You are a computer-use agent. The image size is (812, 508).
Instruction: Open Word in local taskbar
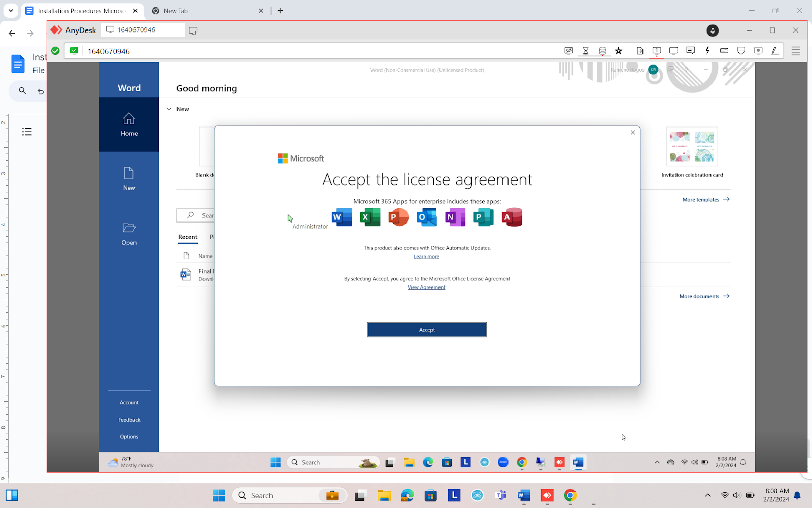524,495
